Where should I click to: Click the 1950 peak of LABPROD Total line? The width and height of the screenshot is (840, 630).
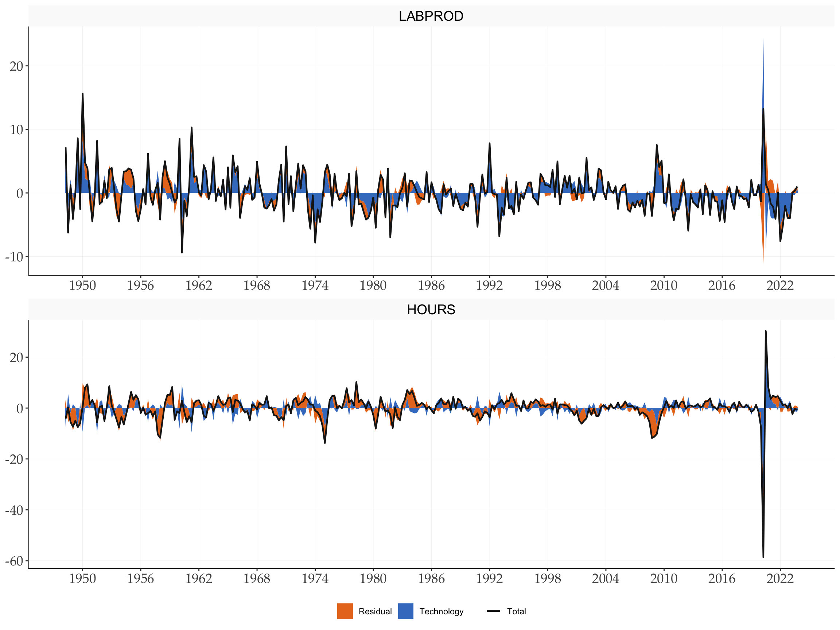click(x=82, y=95)
